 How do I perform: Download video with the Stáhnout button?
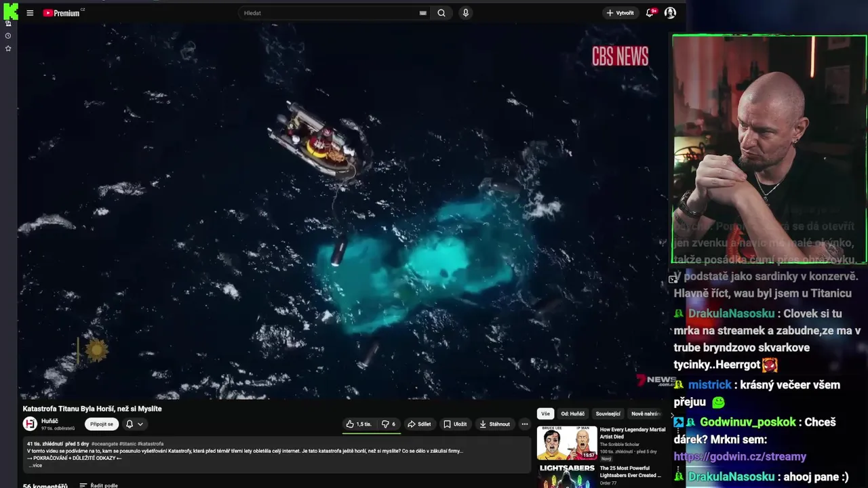(x=495, y=424)
